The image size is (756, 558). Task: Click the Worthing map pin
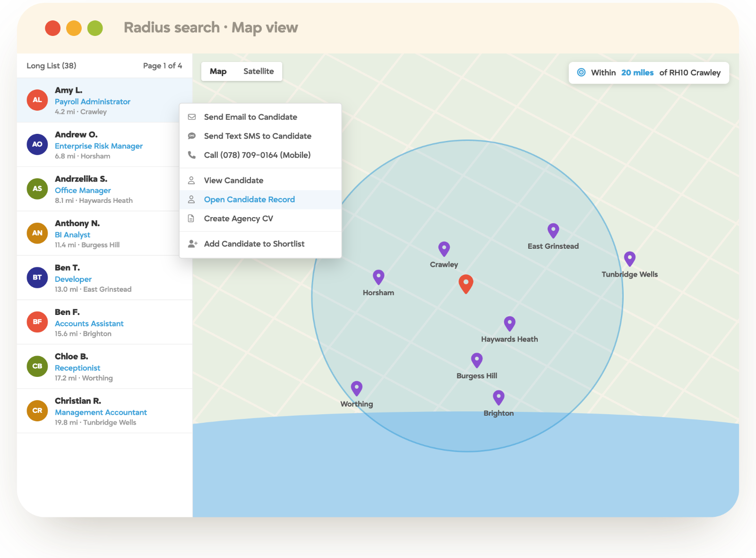click(x=357, y=389)
